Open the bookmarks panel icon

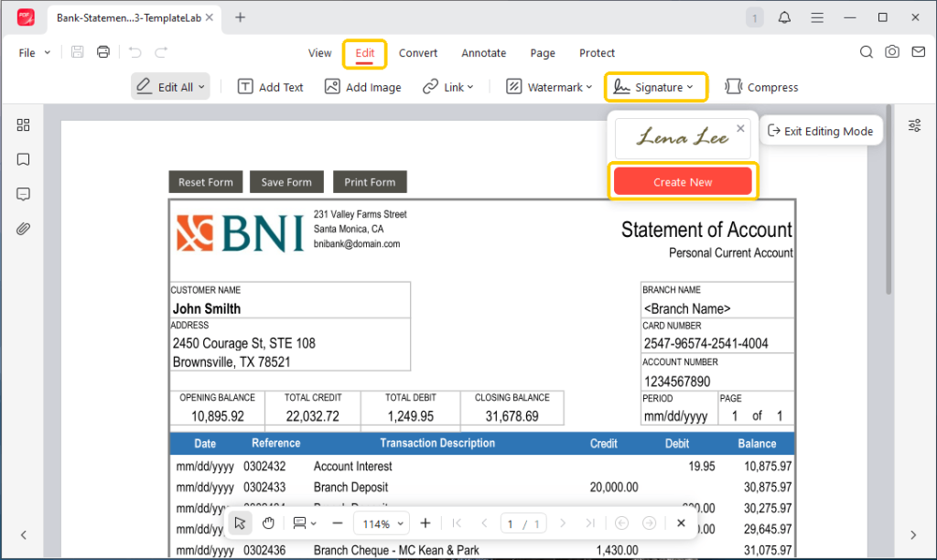[x=23, y=159]
